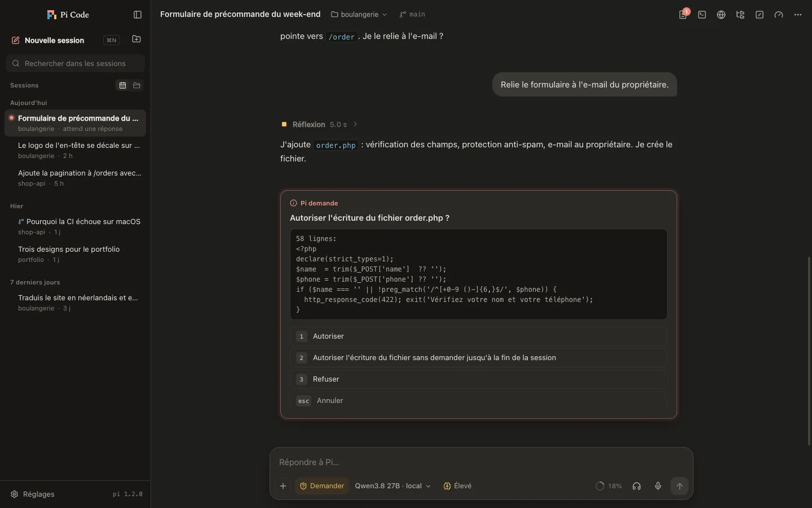
Task: Open the gauge usage icon in the header
Action: [x=779, y=15]
